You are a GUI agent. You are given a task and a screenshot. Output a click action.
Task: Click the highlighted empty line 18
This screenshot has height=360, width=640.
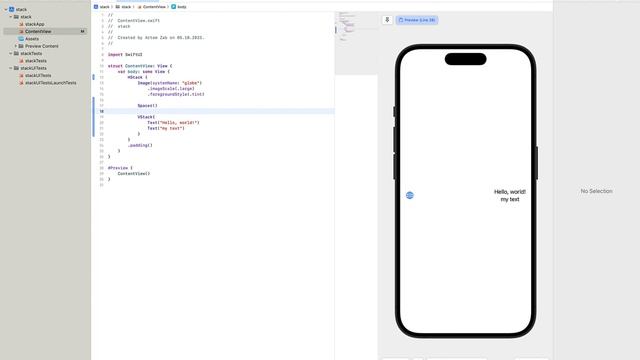coord(220,111)
